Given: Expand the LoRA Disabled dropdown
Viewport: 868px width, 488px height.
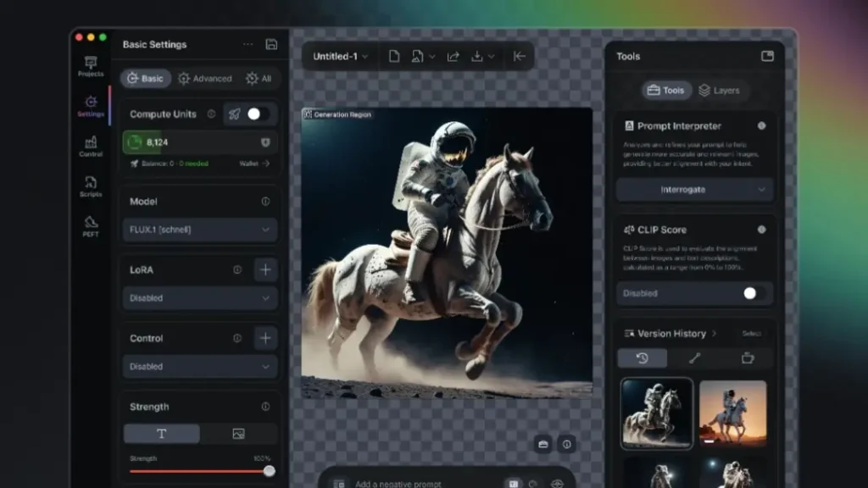Looking at the screenshot, I should pos(199,298).
